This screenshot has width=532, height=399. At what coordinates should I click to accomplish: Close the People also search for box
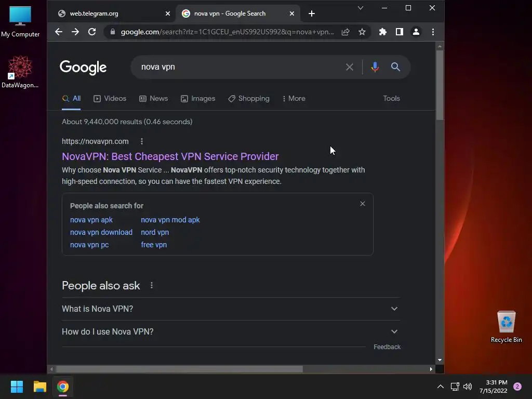pyautogui.click(x=363, y=204)
